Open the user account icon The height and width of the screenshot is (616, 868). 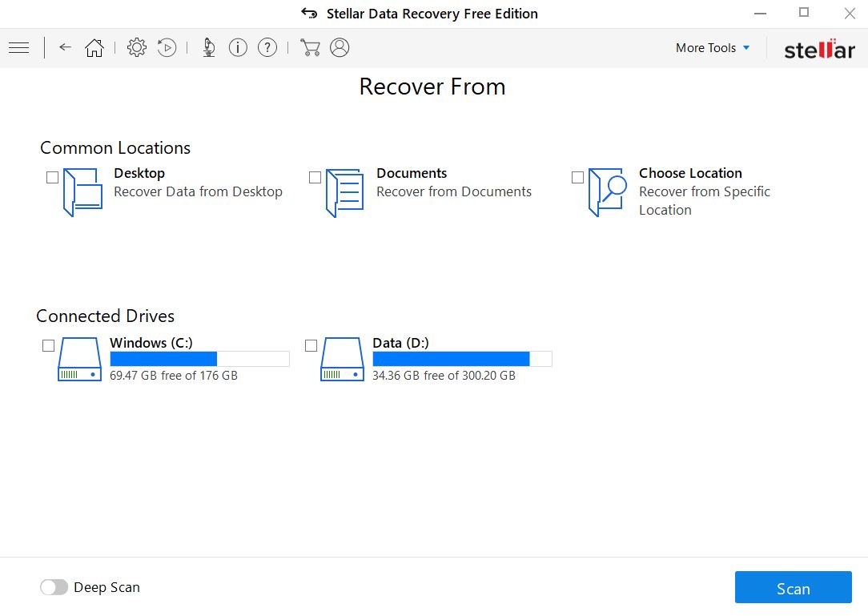click(340, 47)
